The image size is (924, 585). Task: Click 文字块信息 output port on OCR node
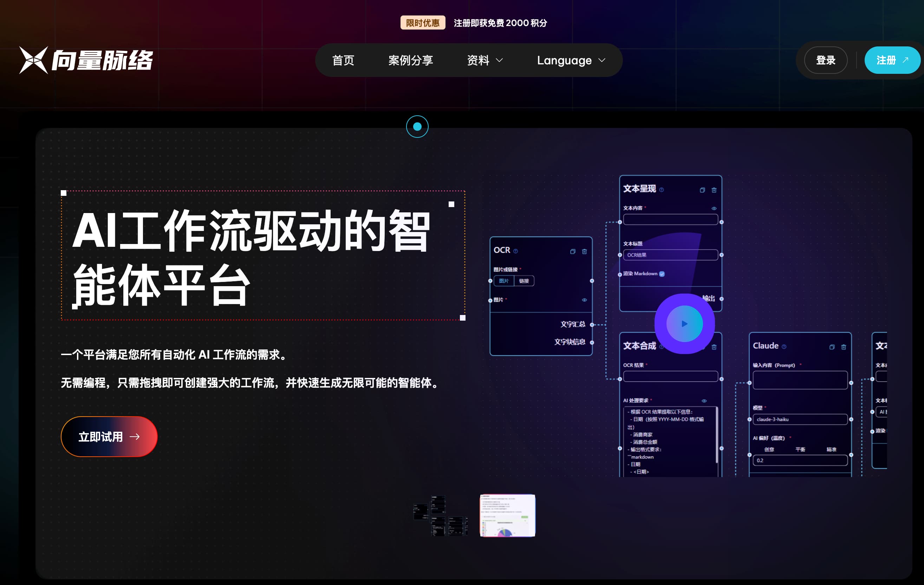[x=592, y=342]
